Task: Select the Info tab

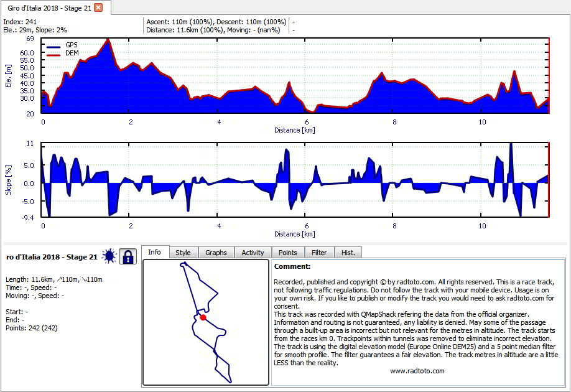Action: 154,252
